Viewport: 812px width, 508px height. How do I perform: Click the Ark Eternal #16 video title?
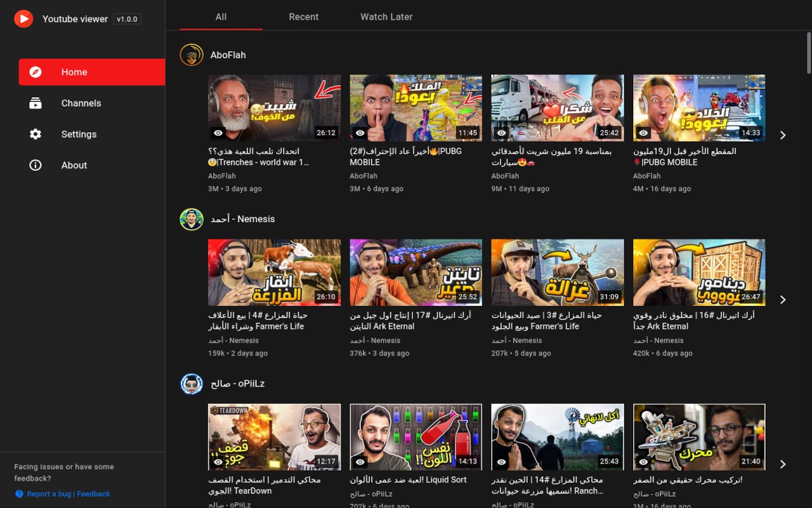click(x=694, y=321)
